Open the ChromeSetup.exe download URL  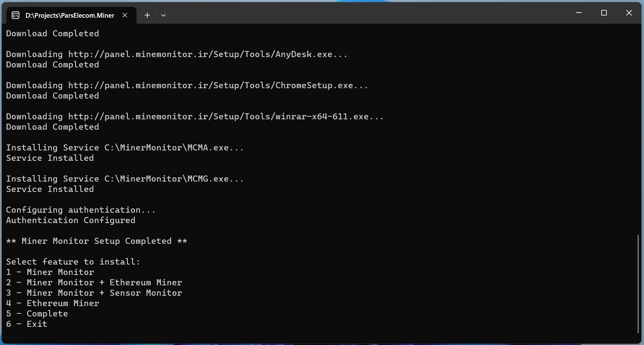(x=218, y=86)
